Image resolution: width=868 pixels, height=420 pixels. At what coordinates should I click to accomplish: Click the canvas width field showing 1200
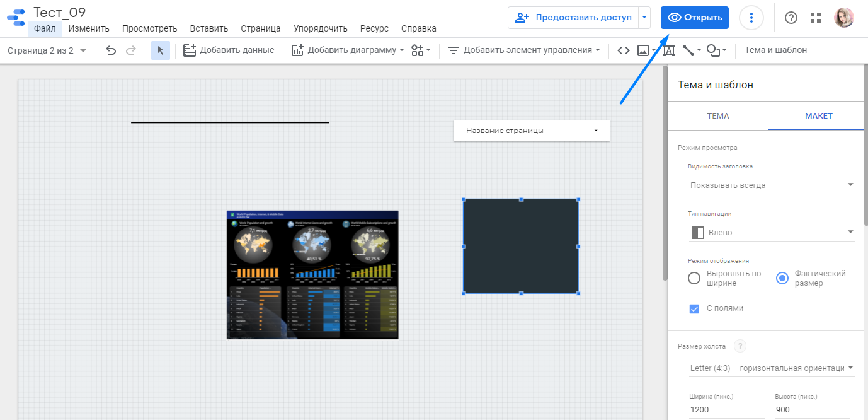pos(727,409)
